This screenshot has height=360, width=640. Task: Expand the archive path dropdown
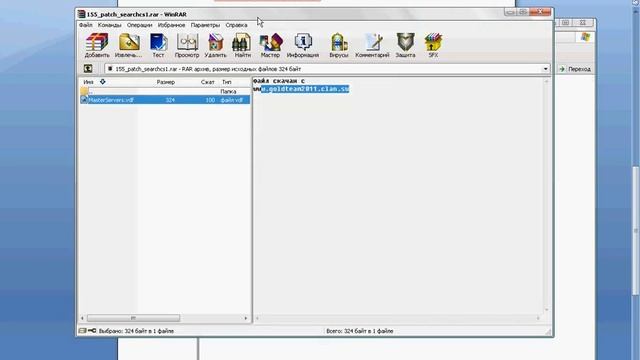click(545, 69)
